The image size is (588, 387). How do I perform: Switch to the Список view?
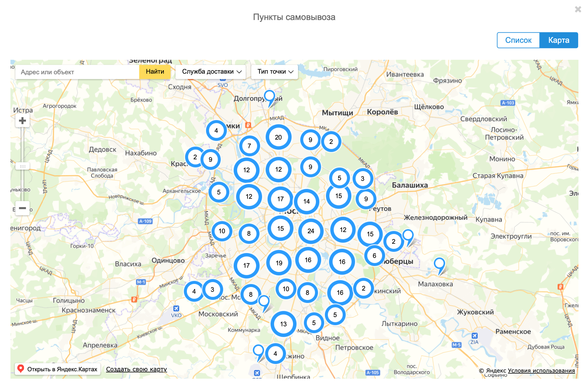518,40
